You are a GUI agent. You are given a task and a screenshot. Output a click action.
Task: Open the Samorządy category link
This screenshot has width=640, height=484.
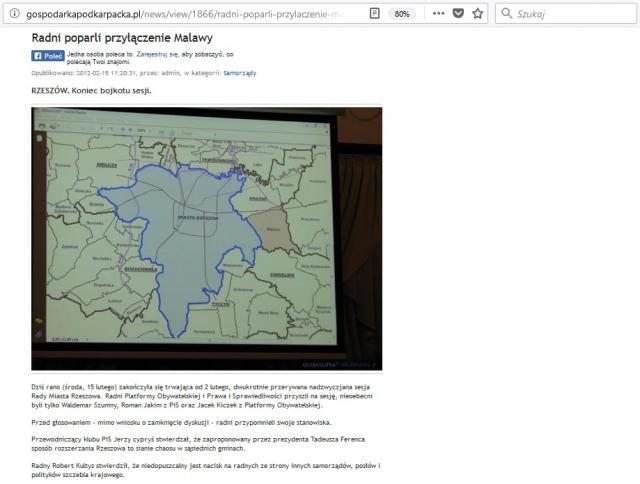(x=240, y=73)
